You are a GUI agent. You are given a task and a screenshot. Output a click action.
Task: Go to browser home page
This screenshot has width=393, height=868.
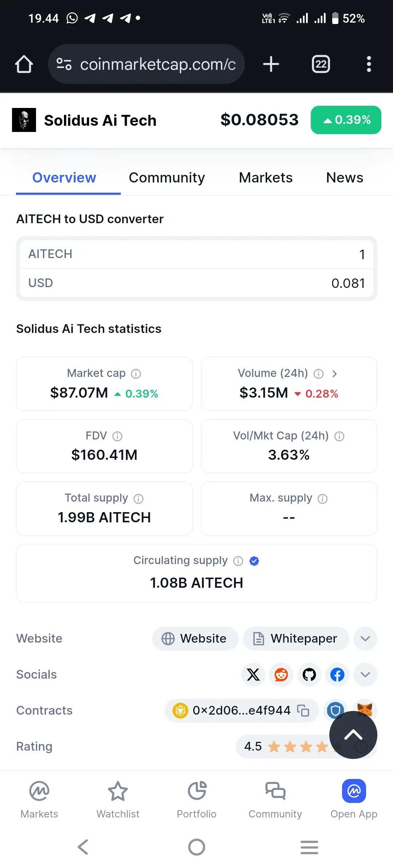click(24, 64)
